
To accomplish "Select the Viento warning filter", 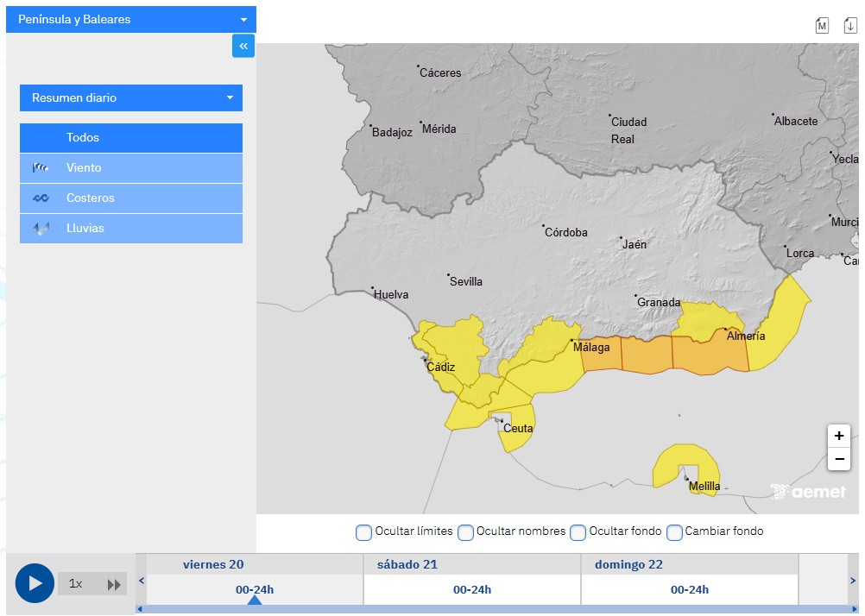I will [131, 168].
